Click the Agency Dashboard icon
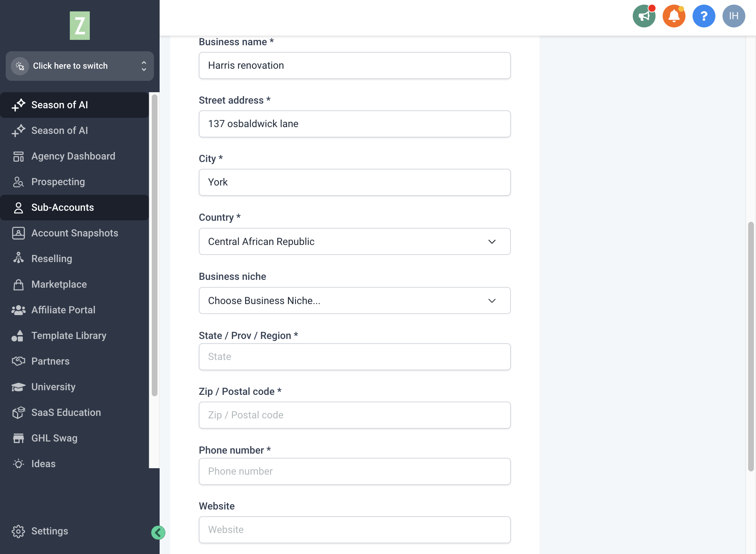Viewport: 756px width, 554px height. coord(19,156)
